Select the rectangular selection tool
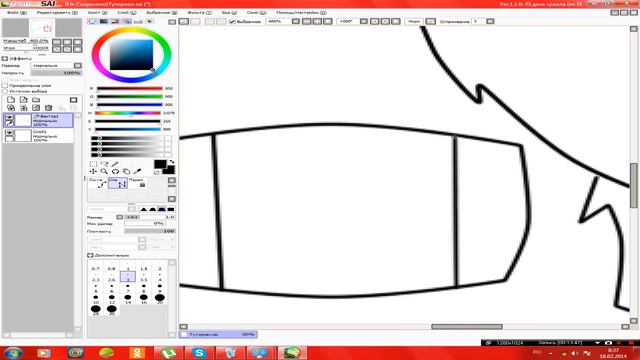This screenshot has height=360, width=640. pyautogui.click(x=93, y=164)
